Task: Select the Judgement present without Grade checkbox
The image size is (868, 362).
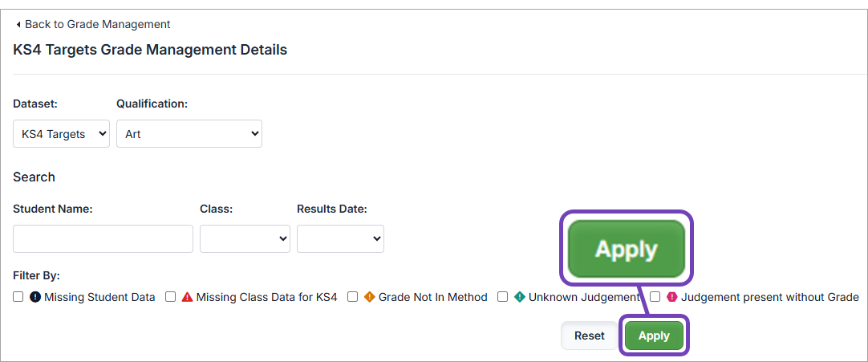Action: (x=655, y=297)
